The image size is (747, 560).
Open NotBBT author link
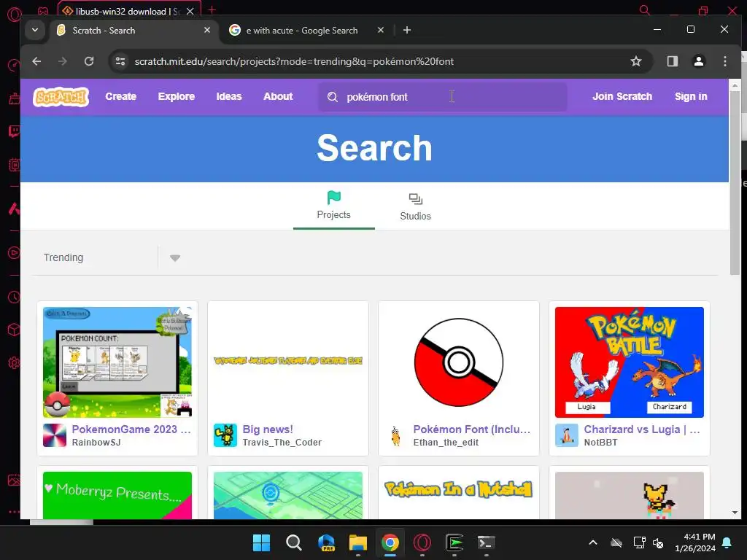[x=601, y=443]
